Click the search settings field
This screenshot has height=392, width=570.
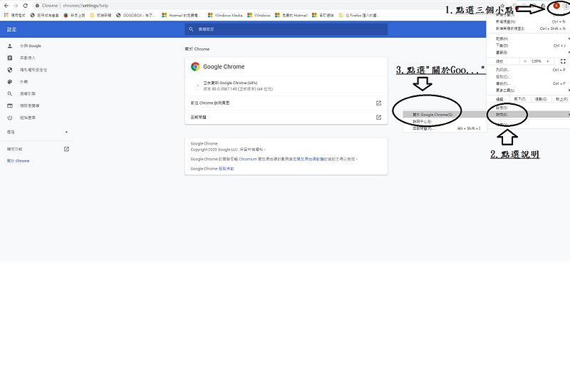coord(286,29)
